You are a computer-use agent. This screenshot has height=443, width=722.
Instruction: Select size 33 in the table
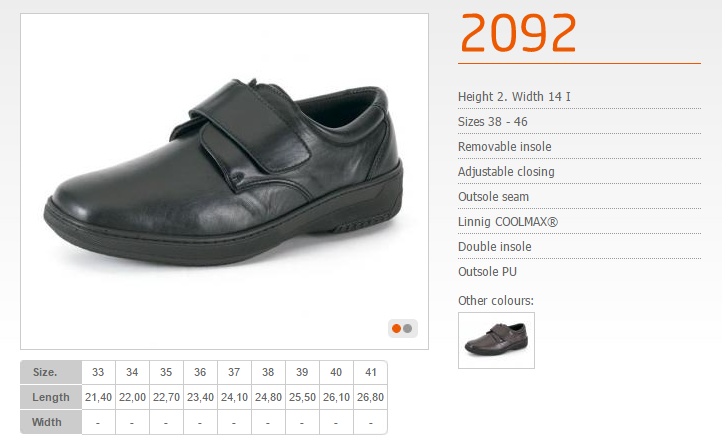click(x=98, y=372)
